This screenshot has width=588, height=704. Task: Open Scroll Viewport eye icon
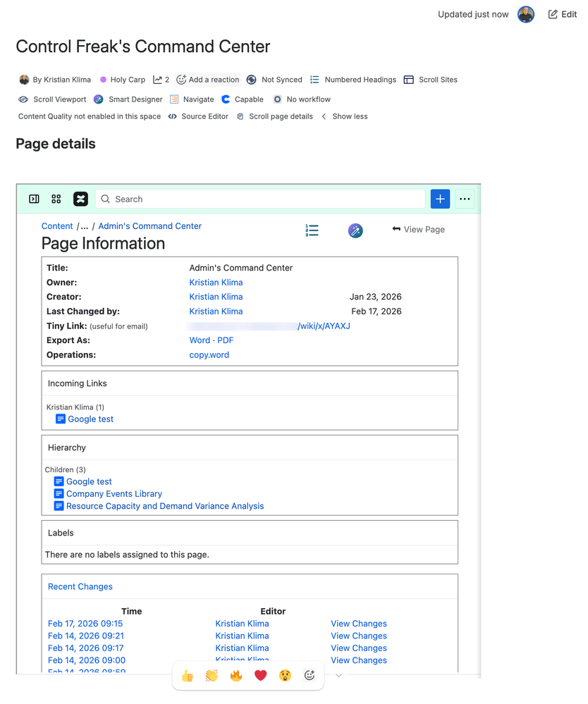(23, 99)
